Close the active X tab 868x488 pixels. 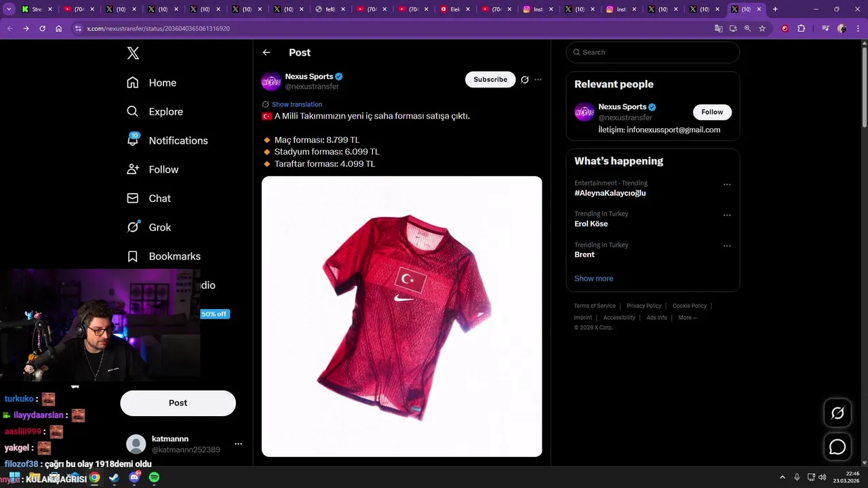(759, 9)
